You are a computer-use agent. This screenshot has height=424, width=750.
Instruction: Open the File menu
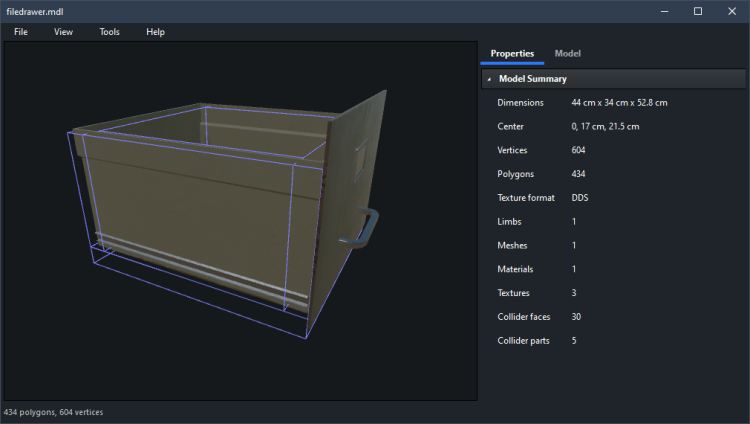point(21,32)
